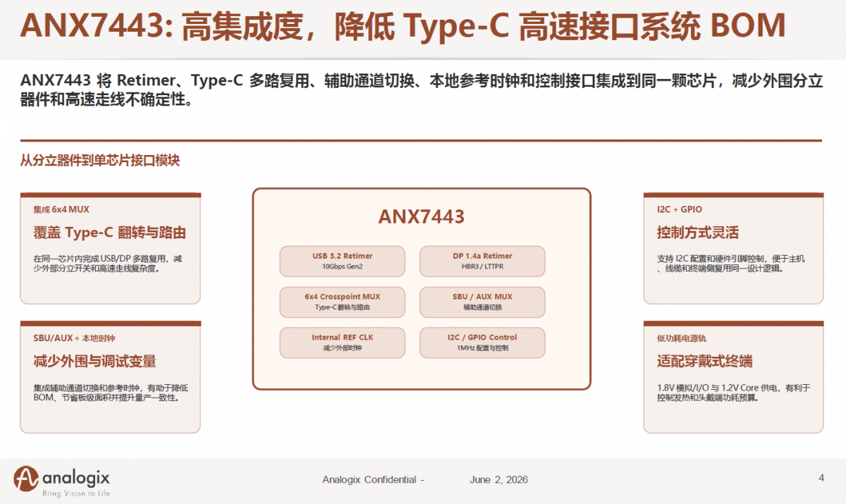Screen dimensions: 846x504
Task: Click the description beginning '集成辅助通道切换和参考时钟'
Action: click(x=111, y=393)
